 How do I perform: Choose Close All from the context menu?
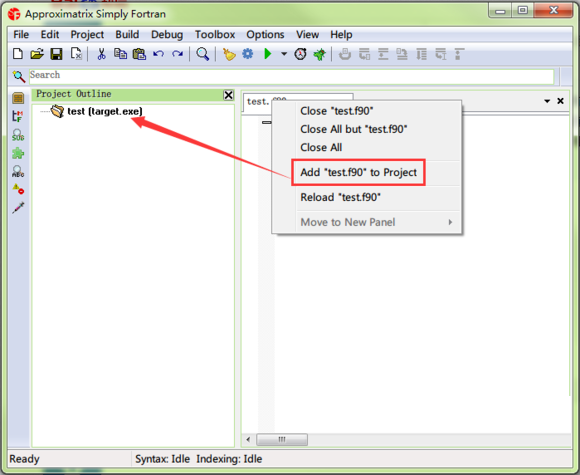321,147
